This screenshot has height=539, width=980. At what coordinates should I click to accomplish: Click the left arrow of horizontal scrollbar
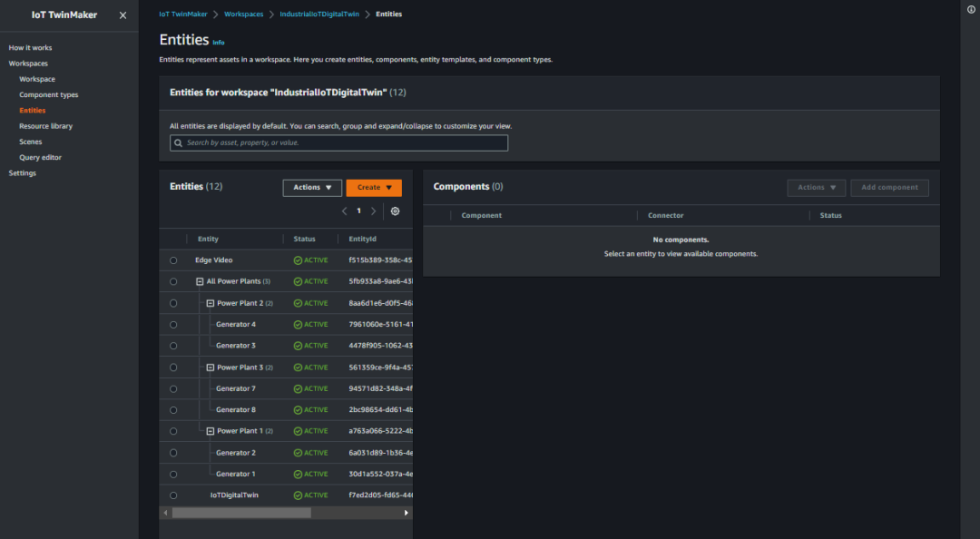pos(166,513)
